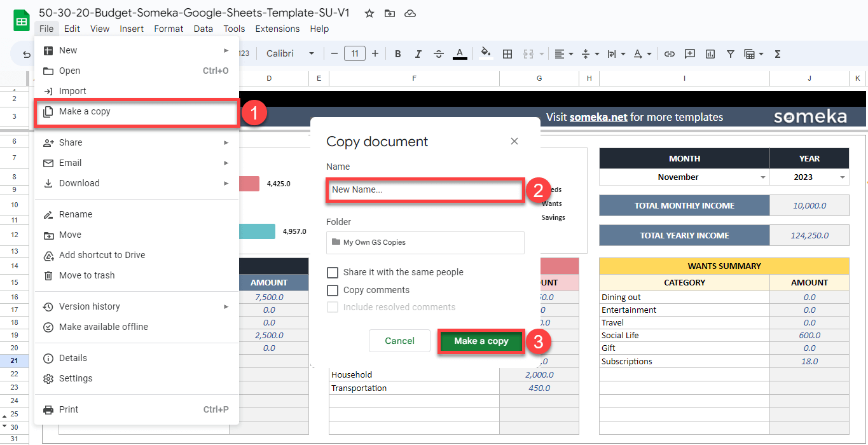Click the functions sigma icon
868x445 pixels.
(x=777, y=54)
